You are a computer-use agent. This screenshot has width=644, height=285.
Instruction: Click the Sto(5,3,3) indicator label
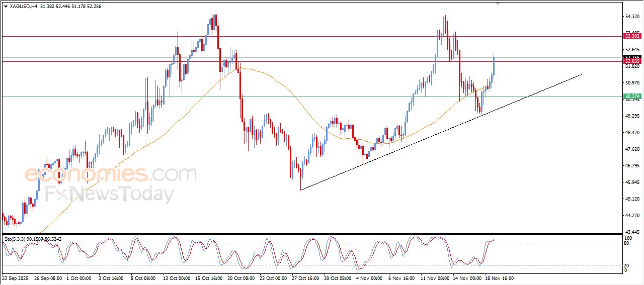point(33,239)
